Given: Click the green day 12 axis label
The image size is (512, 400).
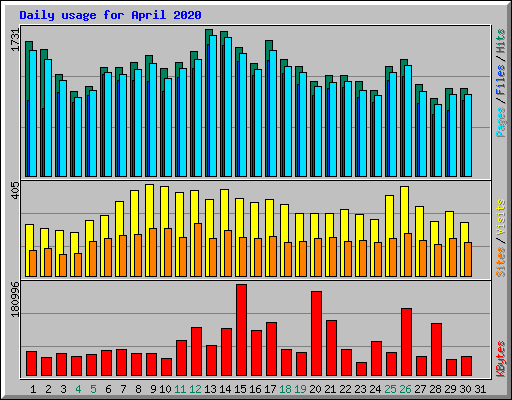Looking at the screenshot, I should tap(195, 389).
